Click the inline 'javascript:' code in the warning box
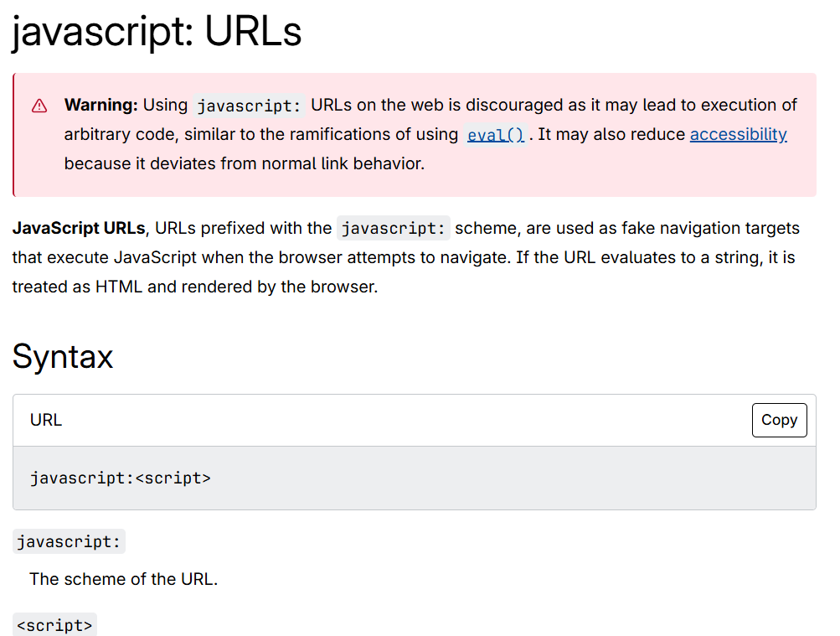 point(249,106)
